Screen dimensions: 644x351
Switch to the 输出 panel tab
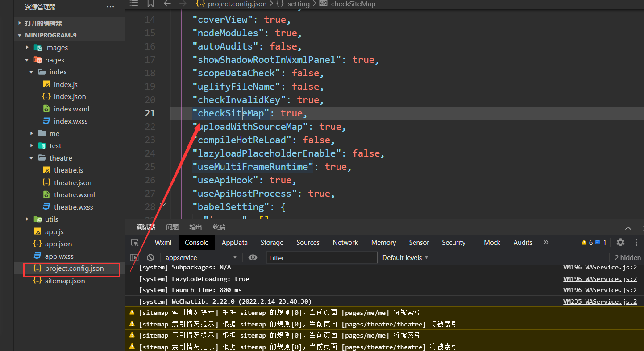point(195,227)
